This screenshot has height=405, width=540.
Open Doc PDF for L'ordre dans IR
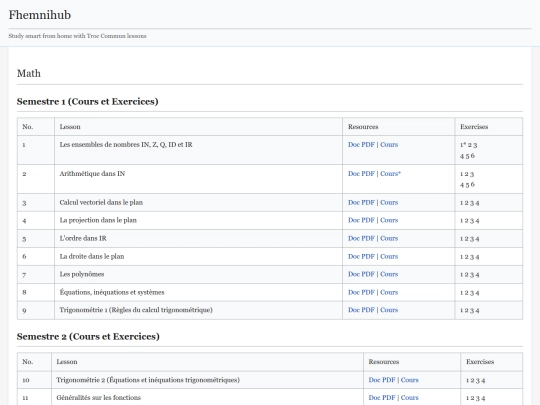point(361,238)
